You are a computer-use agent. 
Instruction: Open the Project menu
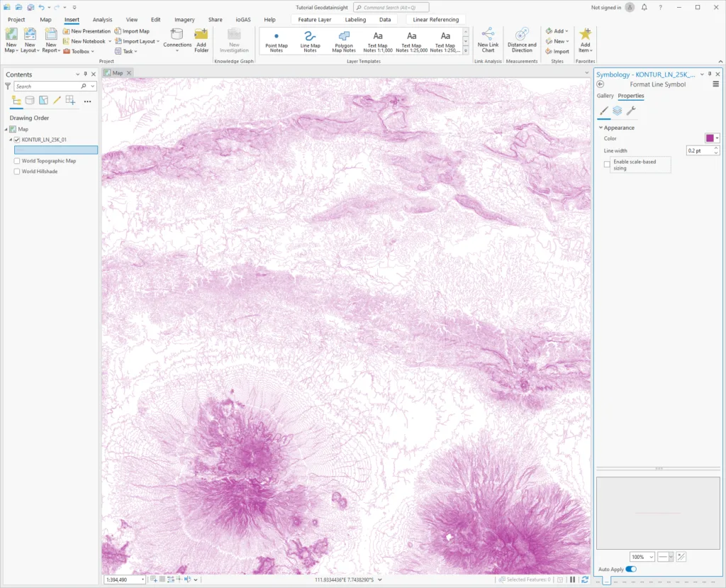[x=16, y=19]
